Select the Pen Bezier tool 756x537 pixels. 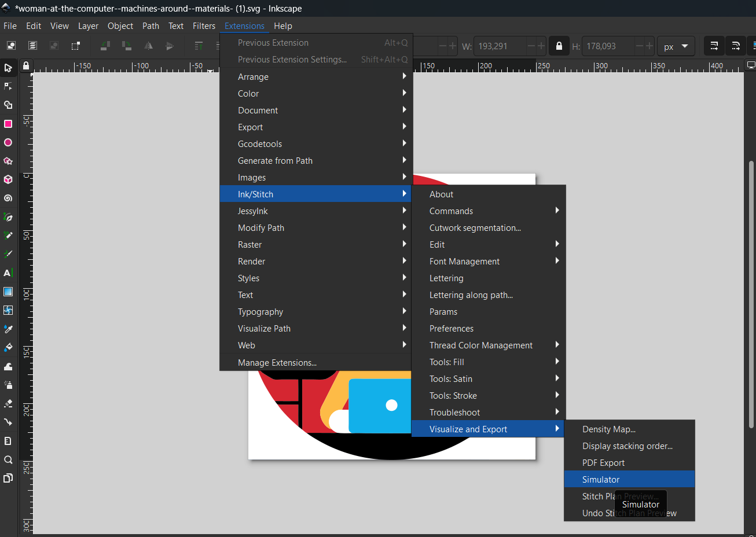8,217
